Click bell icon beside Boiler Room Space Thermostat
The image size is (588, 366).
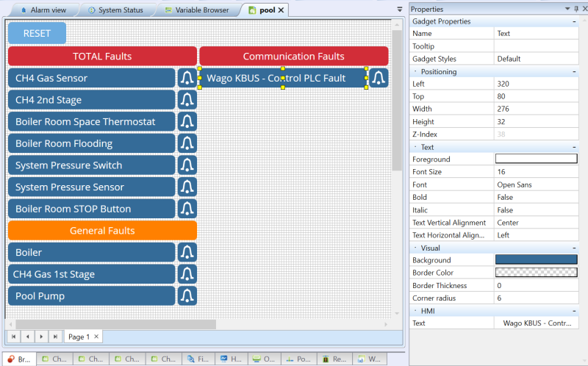(x=187, y=121)
